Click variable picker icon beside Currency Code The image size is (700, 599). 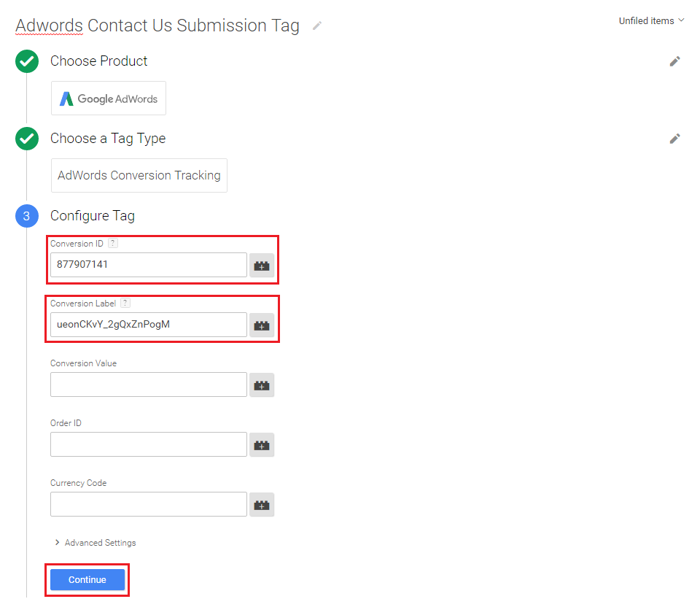pyautogui.click(x=262, y=505)
